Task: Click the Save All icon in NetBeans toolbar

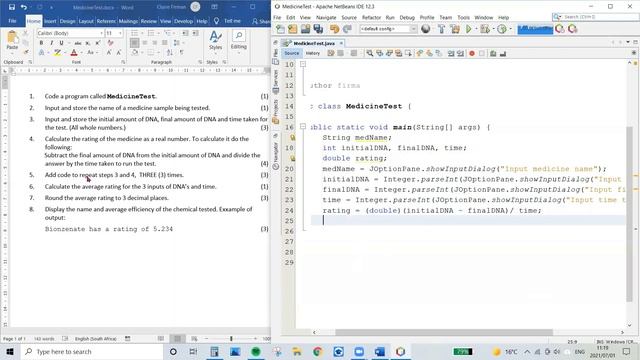Action: click(x=318, y=29)
